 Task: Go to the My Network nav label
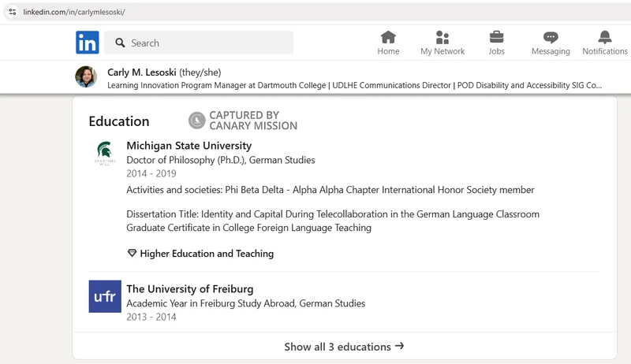(x=442, y=51)
